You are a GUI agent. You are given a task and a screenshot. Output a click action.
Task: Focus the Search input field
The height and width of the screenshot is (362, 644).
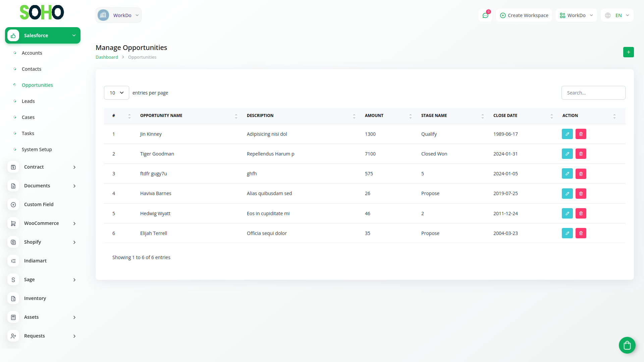(593, 93)
